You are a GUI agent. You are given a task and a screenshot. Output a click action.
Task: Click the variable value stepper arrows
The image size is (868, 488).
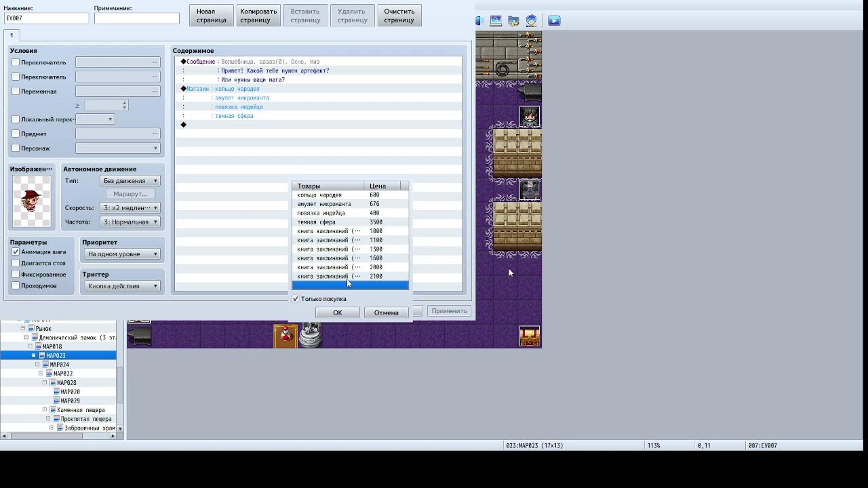tap(125, 105)
